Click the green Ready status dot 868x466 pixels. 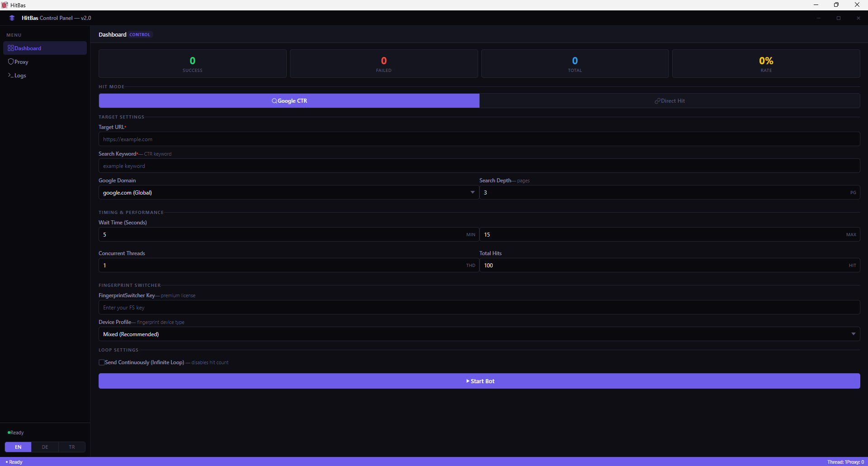[8, 433]
